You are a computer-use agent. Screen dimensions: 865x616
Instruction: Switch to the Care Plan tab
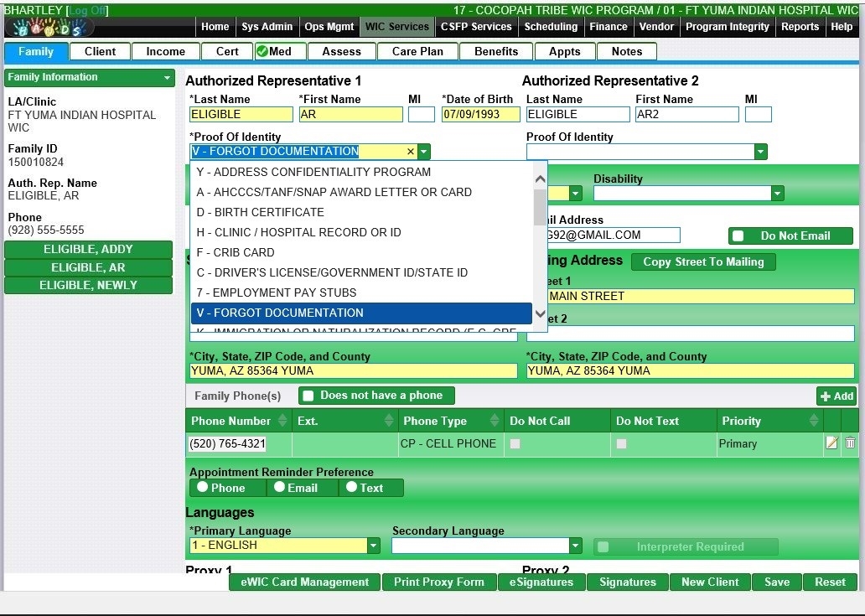(x=417, y=51)
